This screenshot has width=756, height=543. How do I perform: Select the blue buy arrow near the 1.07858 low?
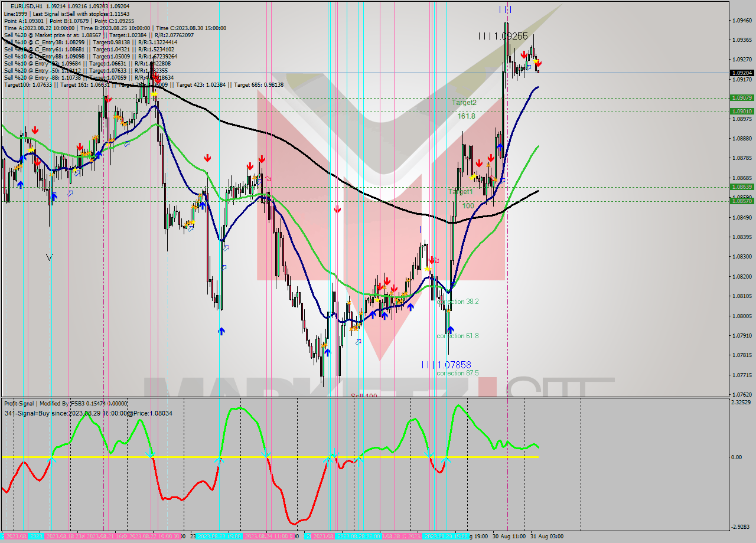[x=450, y=331]
